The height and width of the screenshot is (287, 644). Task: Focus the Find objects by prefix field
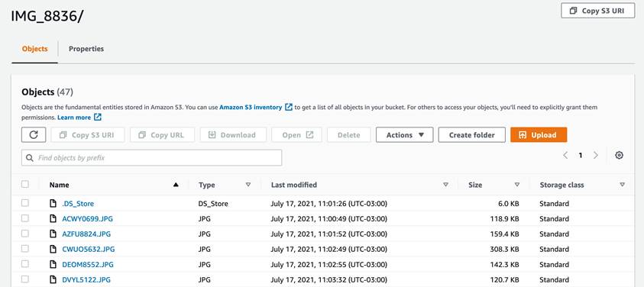tap(151, 158)
